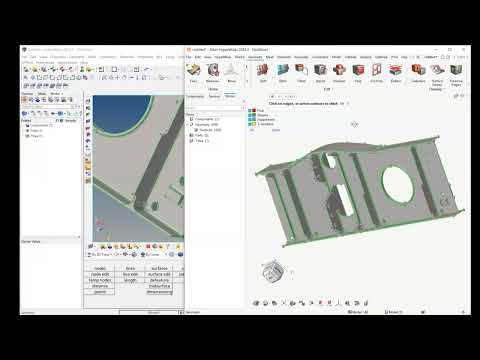Image resolution: width=480 pixels, height=360 pixels.
Task: Click the yellow T-Junctions color swatch
Action: (x=254, y=124)
